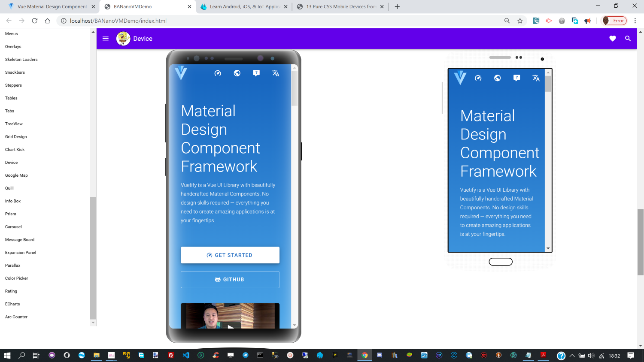Screen dimensions: 644x362
Task: Close the BANanoVMDemo tab
Action: pos(189,6)
